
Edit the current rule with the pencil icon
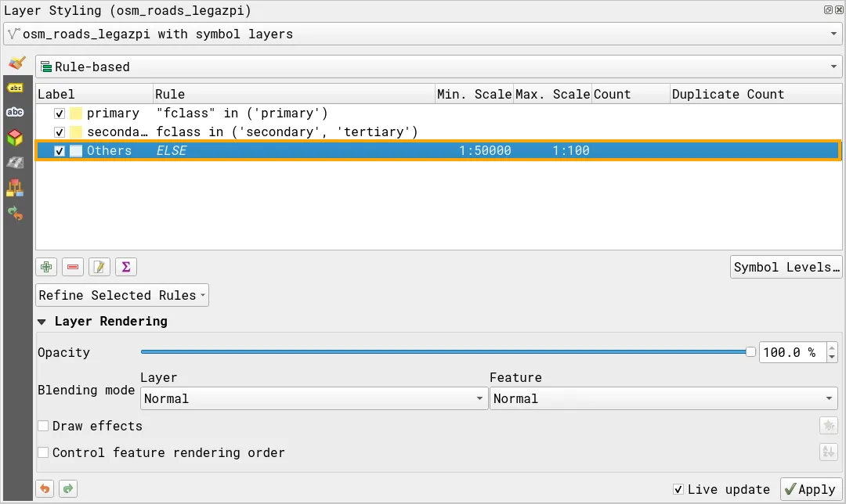coord(99,266)
